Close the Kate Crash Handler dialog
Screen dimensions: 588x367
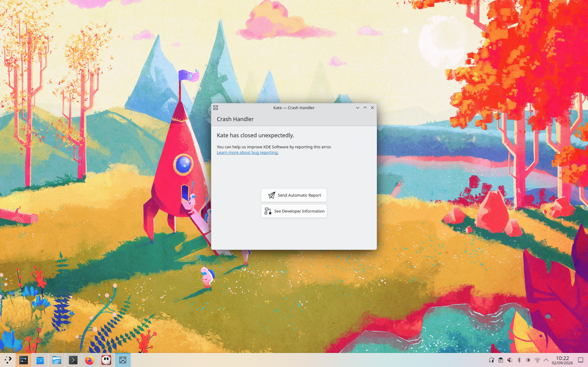tap(372, 108)
